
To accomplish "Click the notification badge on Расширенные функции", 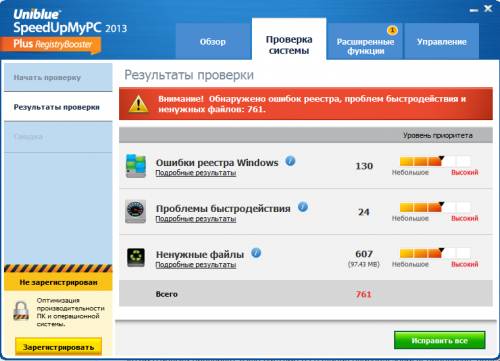I will point(392,30).
